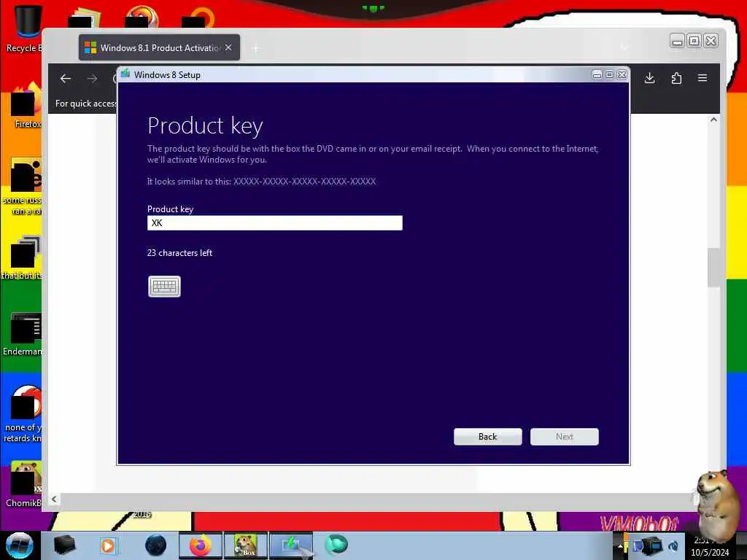Go Back in Windows 8 Setup
This screenshot has height=560, width=747.
pyautogui.click(x=488, y=437)
